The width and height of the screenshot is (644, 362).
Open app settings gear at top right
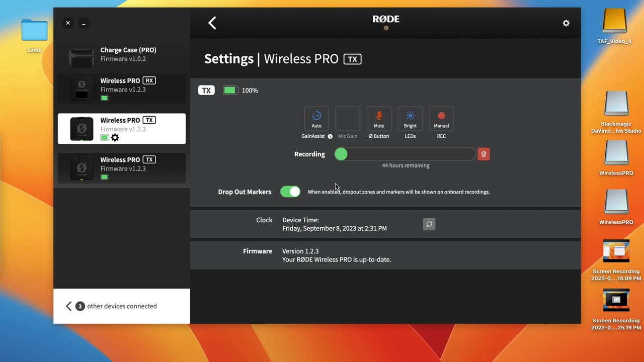[x=566, y=23]
